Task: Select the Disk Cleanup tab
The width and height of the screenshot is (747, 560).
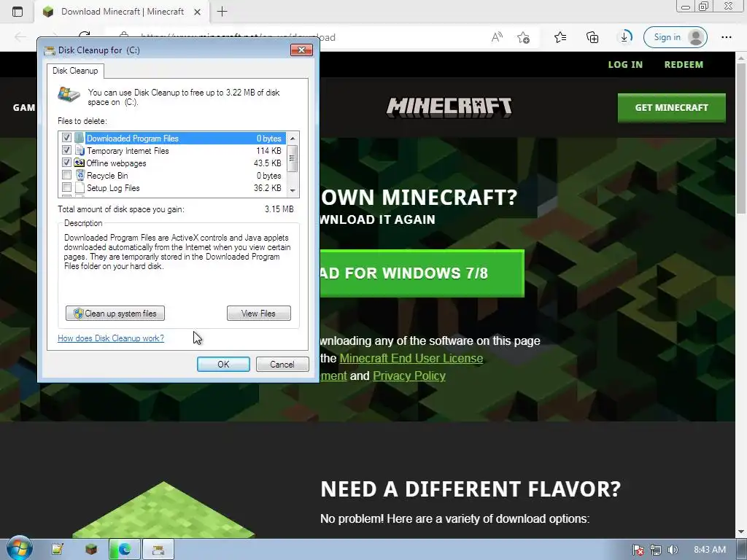Action: click(75, 71)
